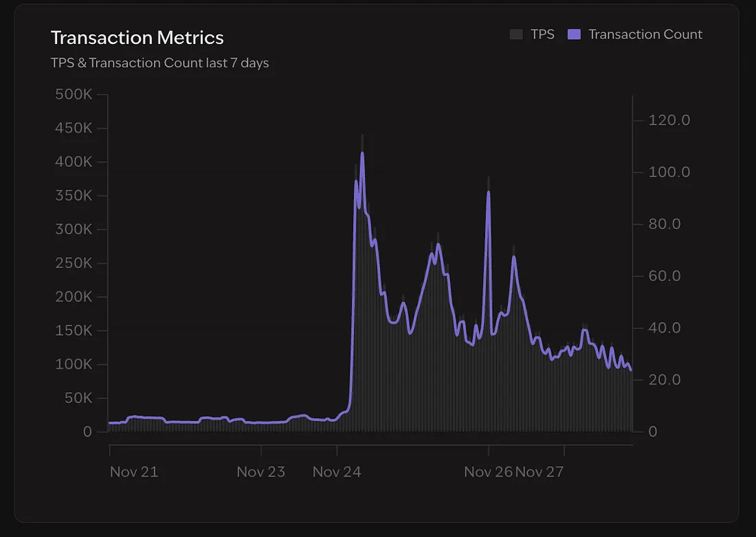This screenshot has width=756, height=537.
Task: Click the Transaction Metrics title
Action: (x=137, y=37)
